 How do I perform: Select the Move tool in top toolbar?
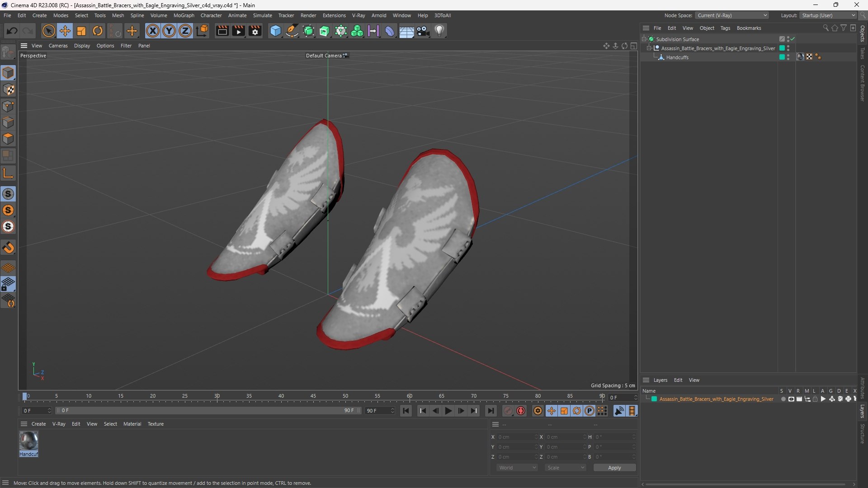click(65, 31)
